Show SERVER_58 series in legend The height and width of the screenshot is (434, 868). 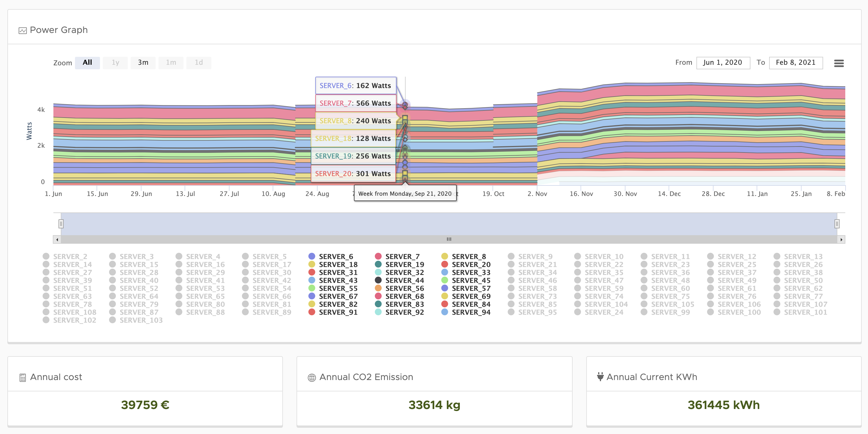pyautogui.click(x=532, y=289)
